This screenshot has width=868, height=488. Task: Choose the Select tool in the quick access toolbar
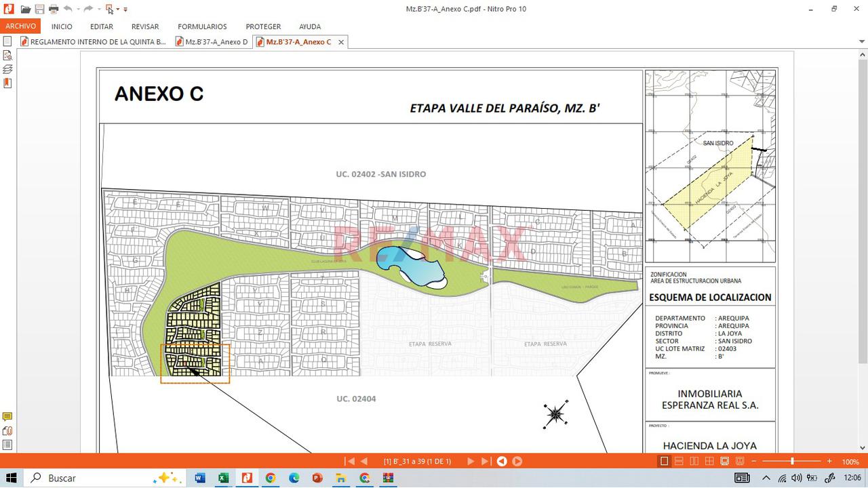coord(110,9)
